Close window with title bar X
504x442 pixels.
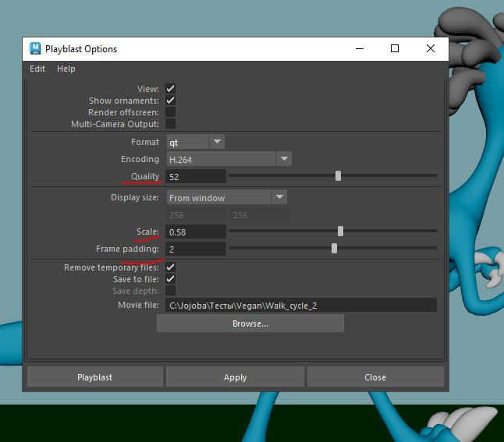(x=431, y=49)
